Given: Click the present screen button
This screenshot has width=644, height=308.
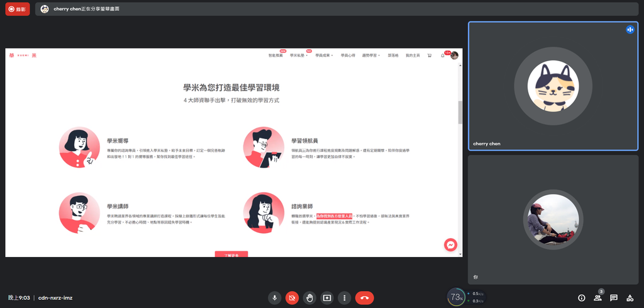Looking at the screenshot, I should coord(327,297).
